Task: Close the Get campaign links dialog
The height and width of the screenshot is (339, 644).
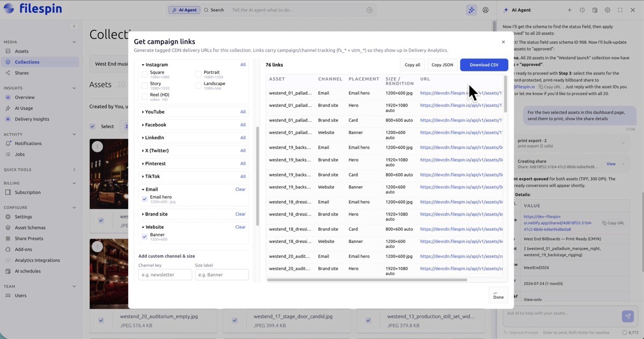Action: (503, 42)
